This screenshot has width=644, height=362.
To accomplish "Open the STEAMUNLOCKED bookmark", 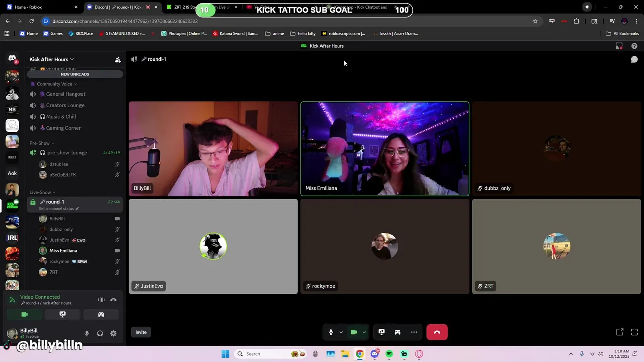I will 122,34.
